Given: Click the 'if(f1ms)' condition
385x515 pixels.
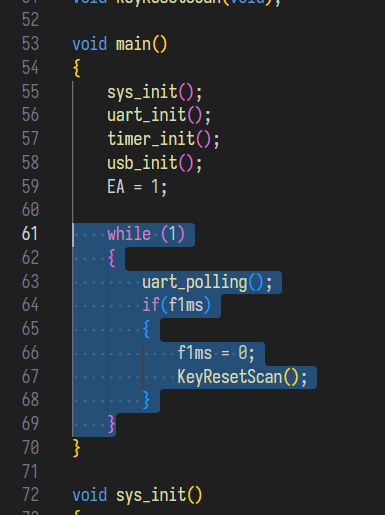Looking at the screenshot, I should 177,305.
